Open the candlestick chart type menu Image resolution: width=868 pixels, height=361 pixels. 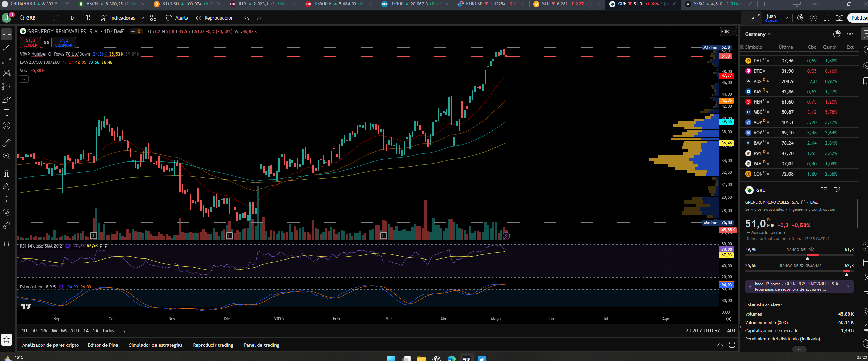(88, 18)
